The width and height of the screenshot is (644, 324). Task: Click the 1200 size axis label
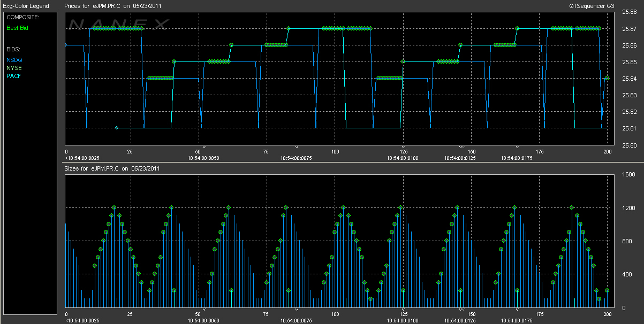click(x=628, y=208)
